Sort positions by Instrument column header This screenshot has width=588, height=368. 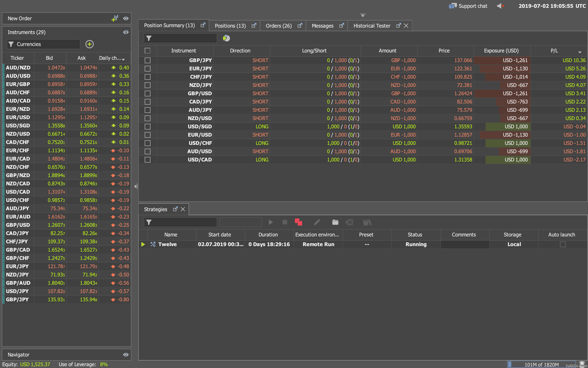185,51
